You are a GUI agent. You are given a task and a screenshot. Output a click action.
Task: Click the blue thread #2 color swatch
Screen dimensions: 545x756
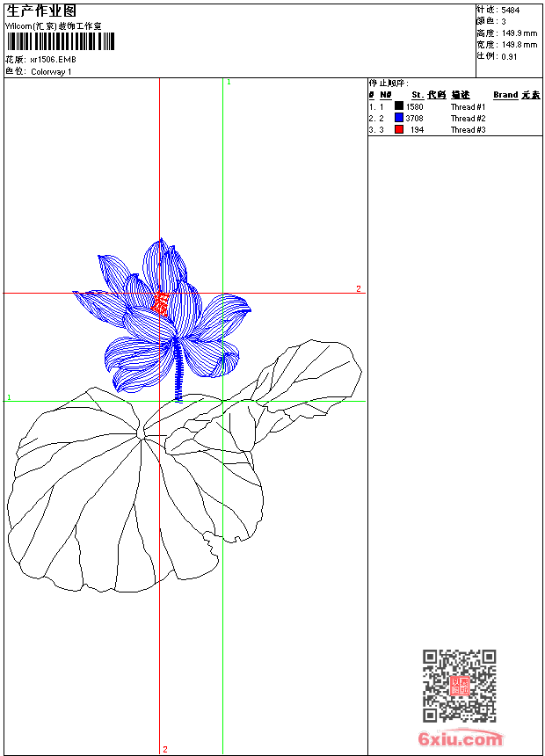click(x=399, y=117)
